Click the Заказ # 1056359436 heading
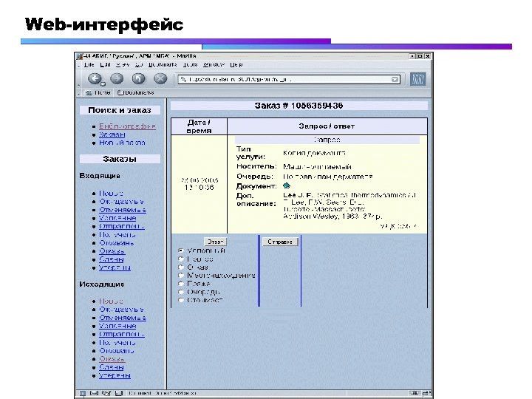532x399 pixels. (x=299, y=106)
